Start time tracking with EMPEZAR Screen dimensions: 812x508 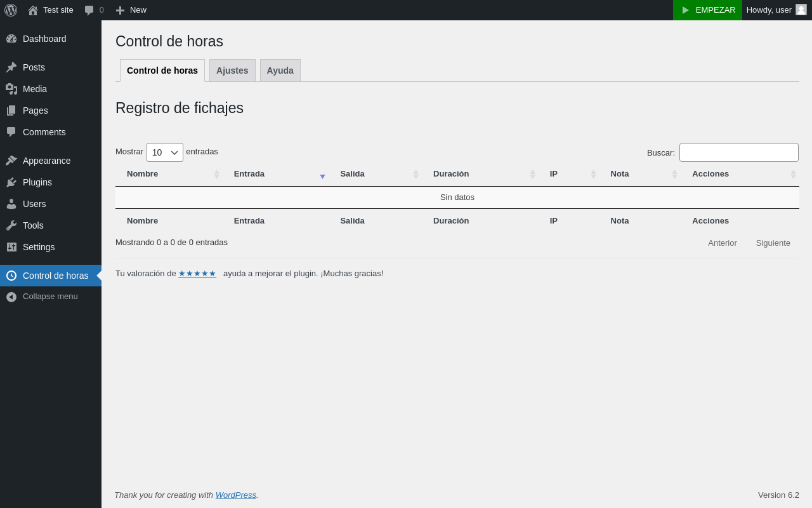tap(707, 10)
